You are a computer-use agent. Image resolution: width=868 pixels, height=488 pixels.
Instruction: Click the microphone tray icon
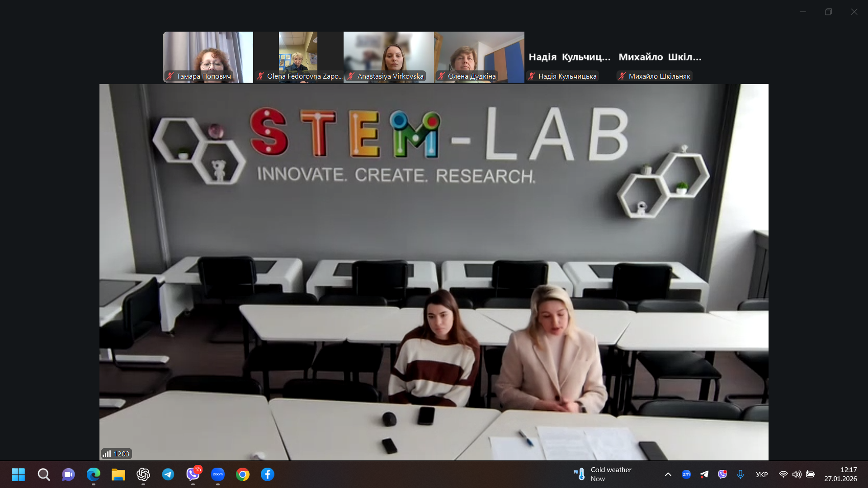click(x=741, y=474)
